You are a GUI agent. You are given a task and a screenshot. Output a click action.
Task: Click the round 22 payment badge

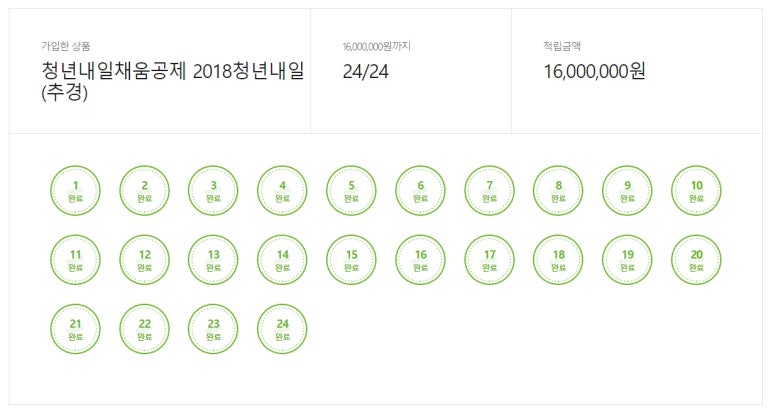tap(145, 329)
